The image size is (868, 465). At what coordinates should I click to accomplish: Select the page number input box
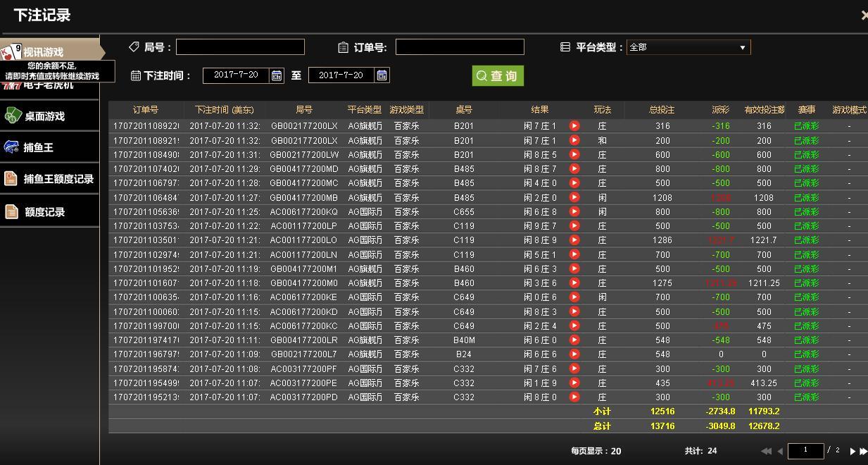(x=806, y=451)
